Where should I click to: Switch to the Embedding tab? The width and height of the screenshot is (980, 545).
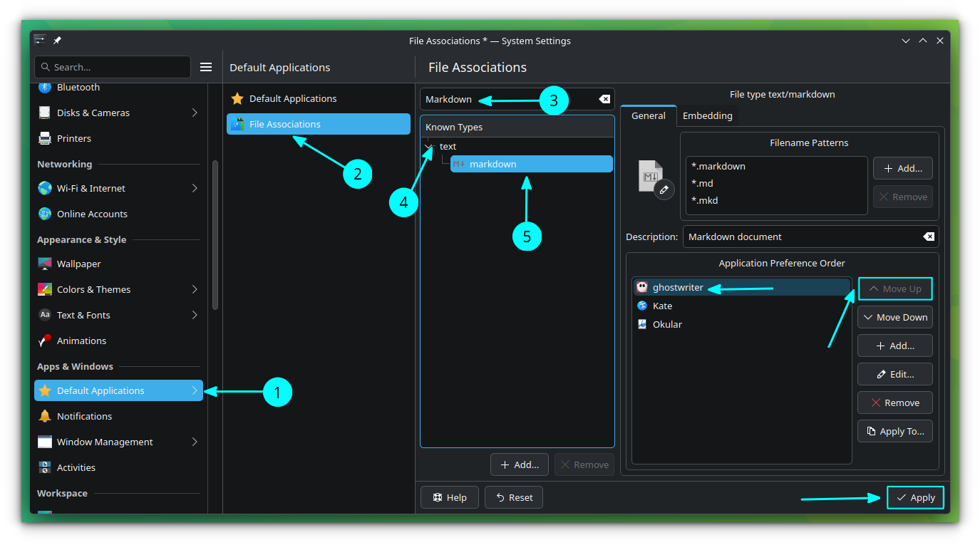[707, 115]
